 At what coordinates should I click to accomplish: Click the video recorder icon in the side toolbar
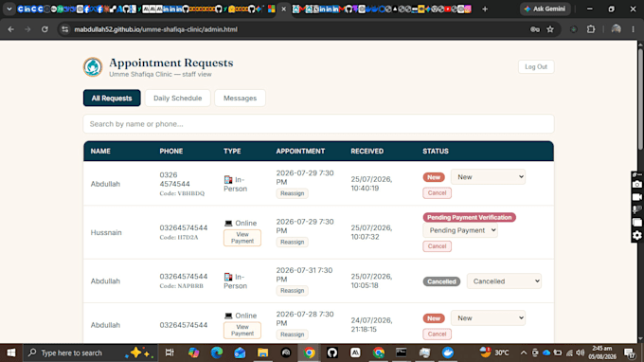click(x=637, y=197)
